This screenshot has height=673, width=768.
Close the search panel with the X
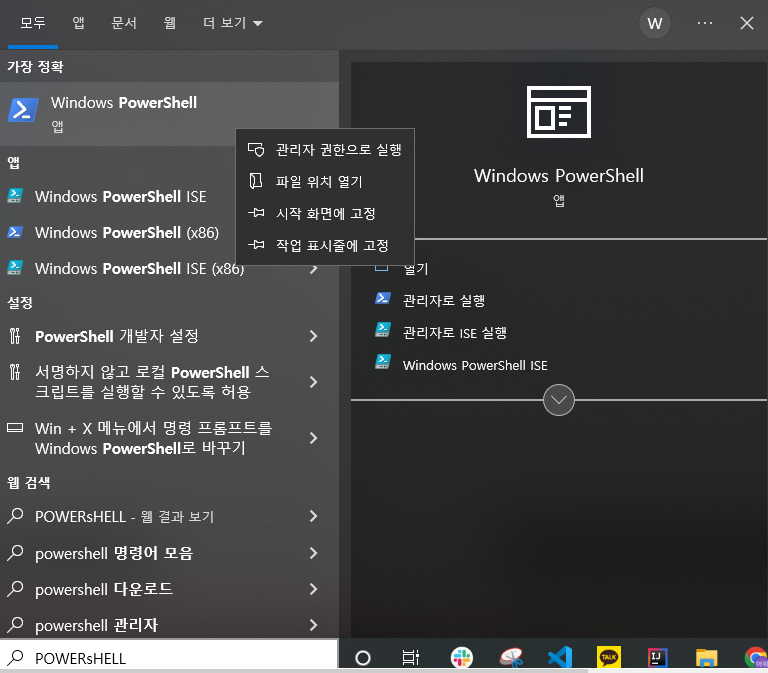pyautogui.click(x=746, y=23)
